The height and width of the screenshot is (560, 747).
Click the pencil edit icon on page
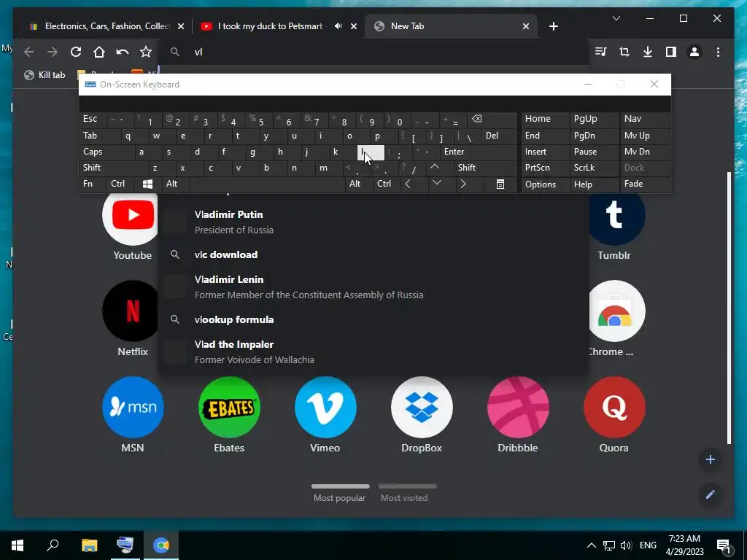tap(711, 494)
